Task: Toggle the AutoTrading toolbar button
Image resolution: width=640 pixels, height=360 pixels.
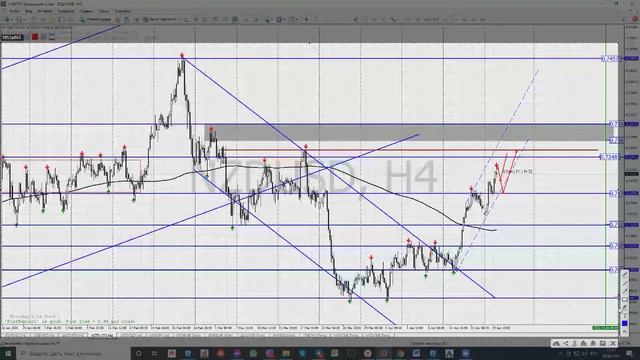Action: point(160,19)
